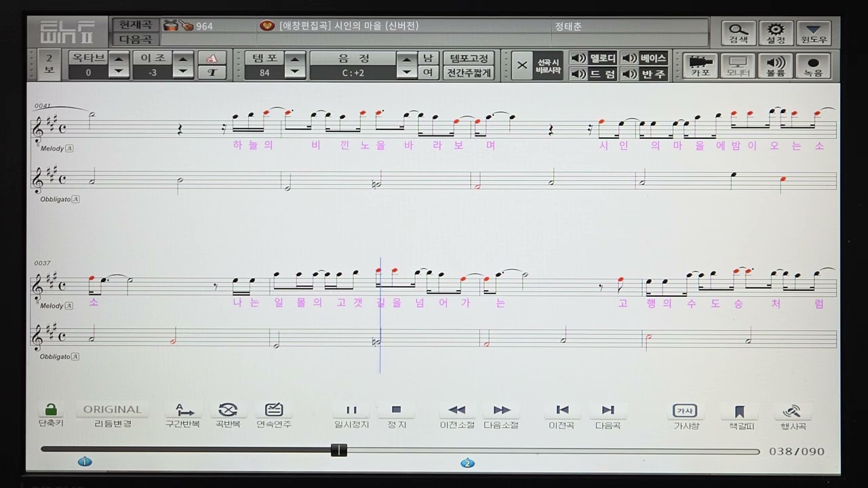Viewport: 868px width, 488px height.
Task: Go to 다음곡 next song button
Action: tap(608, 409)
